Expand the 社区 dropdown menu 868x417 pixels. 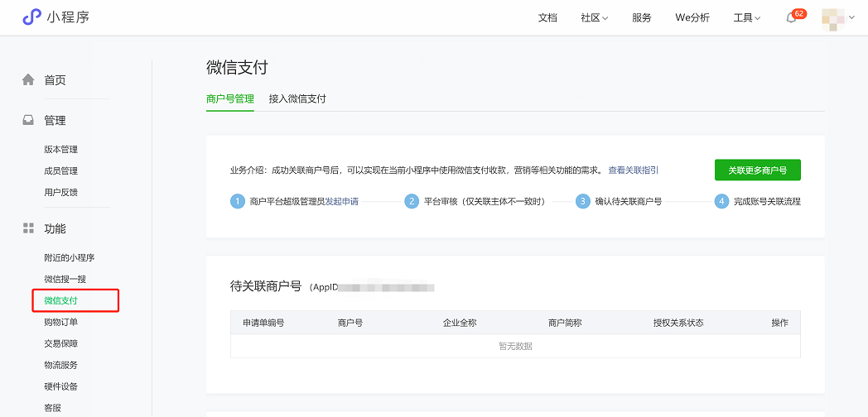tap(595, 17)
